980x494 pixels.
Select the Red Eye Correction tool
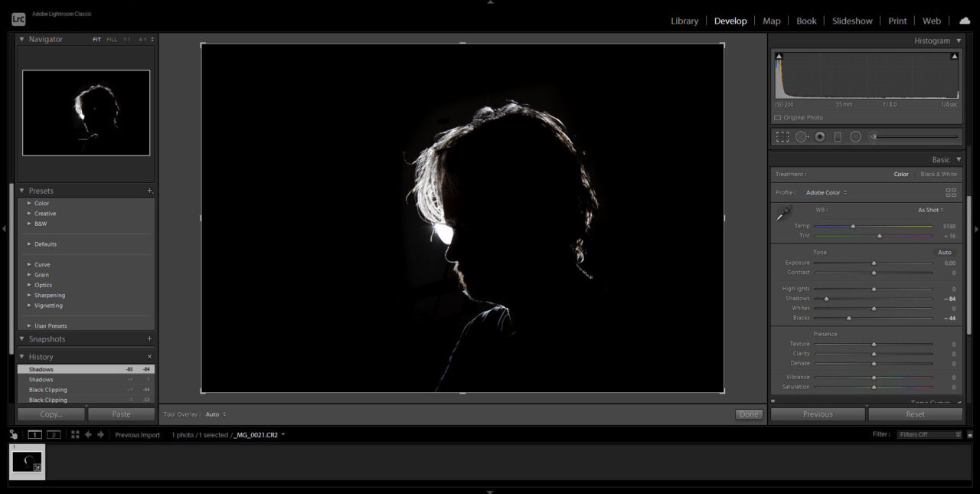pyautogui.click(x=820, y=137)
